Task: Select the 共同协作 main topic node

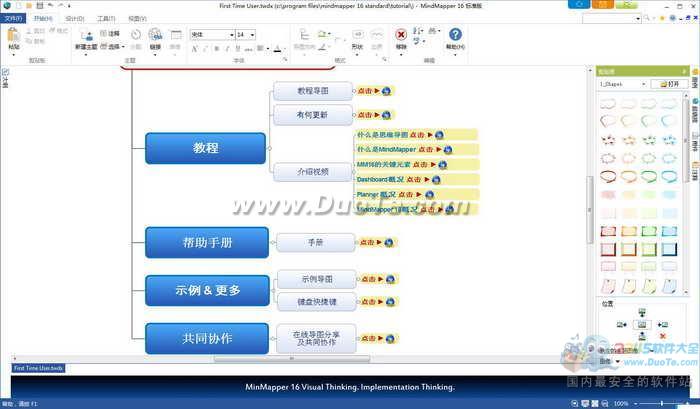Action: [207, 338]
